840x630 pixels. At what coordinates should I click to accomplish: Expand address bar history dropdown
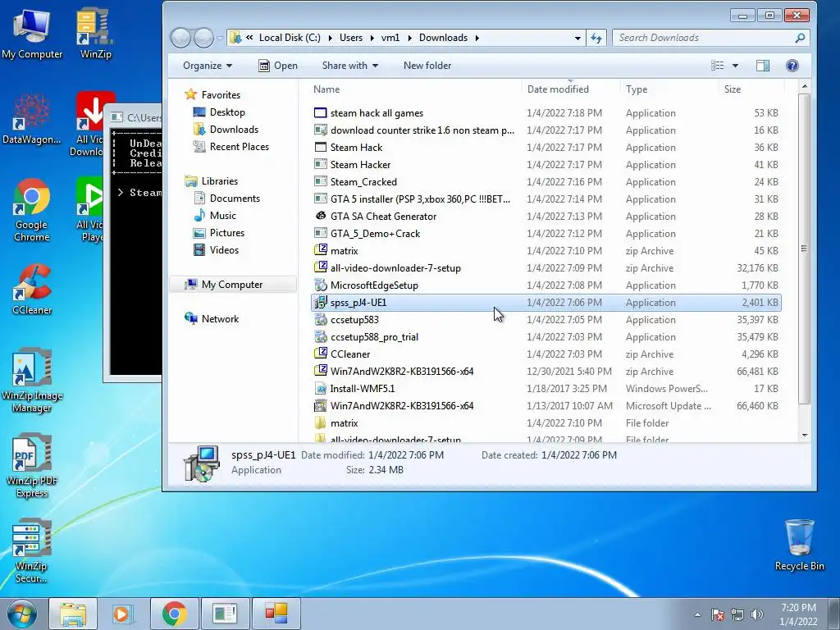click(x=577, y=38)
